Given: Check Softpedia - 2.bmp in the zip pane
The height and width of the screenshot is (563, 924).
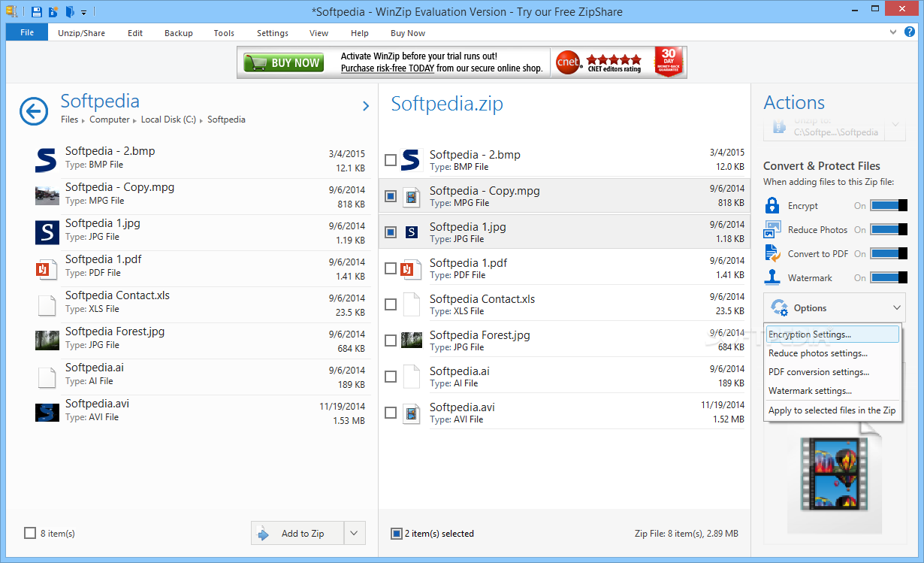Looking at the screenshot, I should point(391,160).
